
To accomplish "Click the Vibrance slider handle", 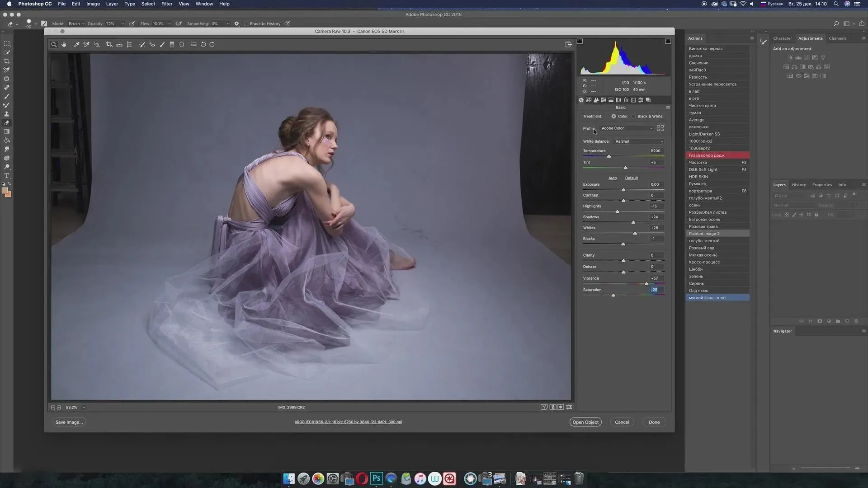I will coord(646,283).
